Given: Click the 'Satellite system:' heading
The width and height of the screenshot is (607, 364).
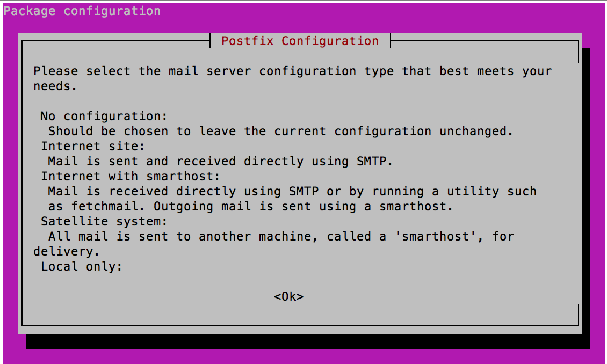Looking at the screenshot, I should 104,221.
